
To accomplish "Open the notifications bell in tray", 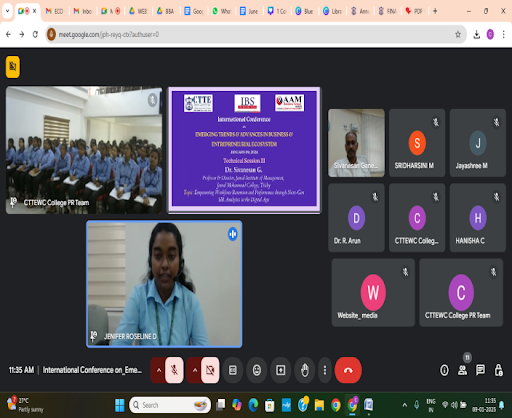I will (x=502, y=405).
